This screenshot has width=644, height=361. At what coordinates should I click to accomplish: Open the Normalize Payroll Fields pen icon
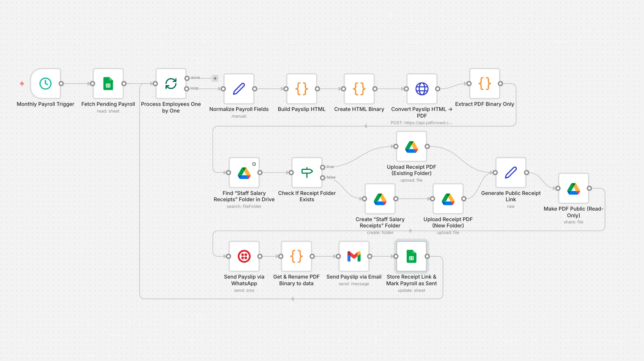(239, 89)
